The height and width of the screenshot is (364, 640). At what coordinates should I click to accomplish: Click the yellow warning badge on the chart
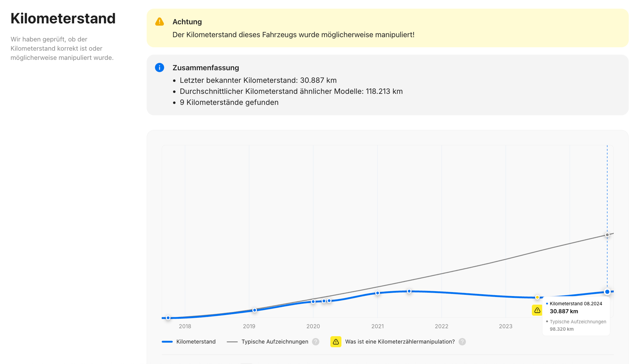pyautogui.click(x=537, y=310)
